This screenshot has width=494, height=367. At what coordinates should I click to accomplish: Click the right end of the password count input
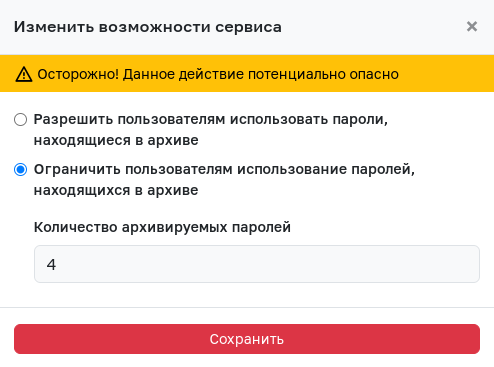(467, 264)
